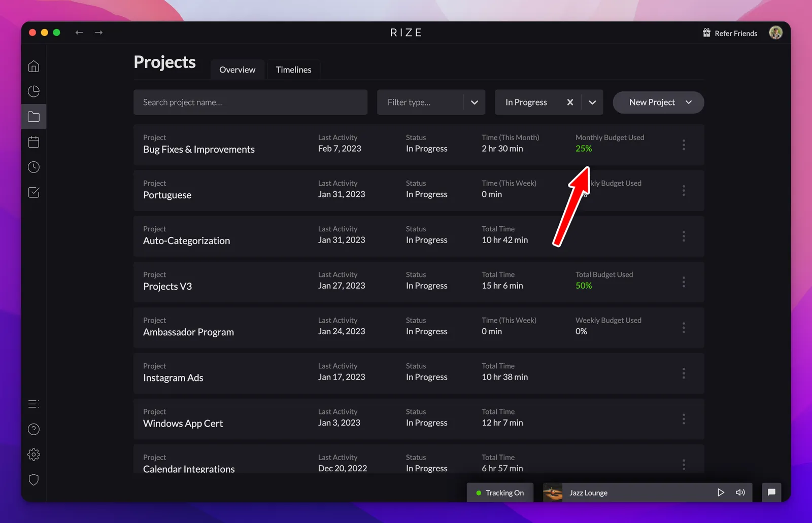The image size is (812, 523).
Task: Open the pie chart reports icon in sidebar
Action: coord(33,91)
